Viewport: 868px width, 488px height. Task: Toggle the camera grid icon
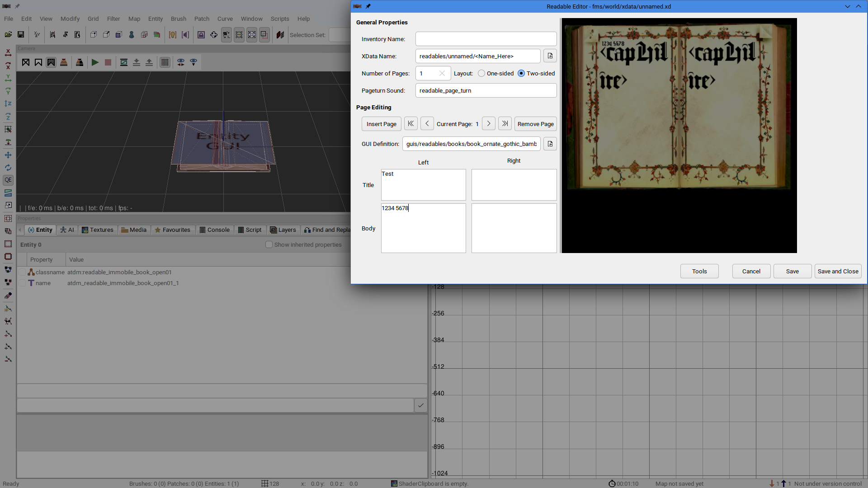click(x=165, y=62)
